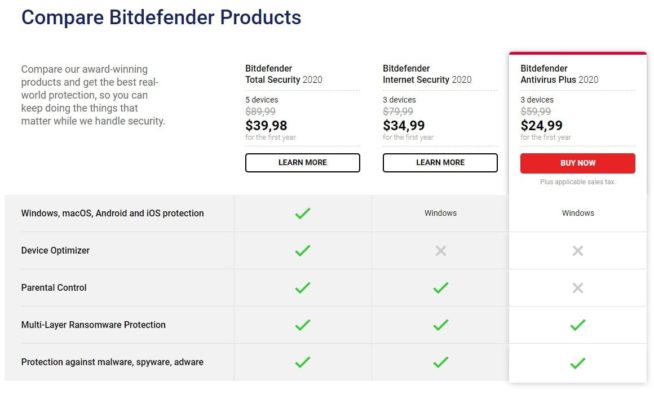Image resolution: width=654 pixels, height=395 pixels.
Task: Click the red BUY NOW button
Action: (x=578, y=163)
